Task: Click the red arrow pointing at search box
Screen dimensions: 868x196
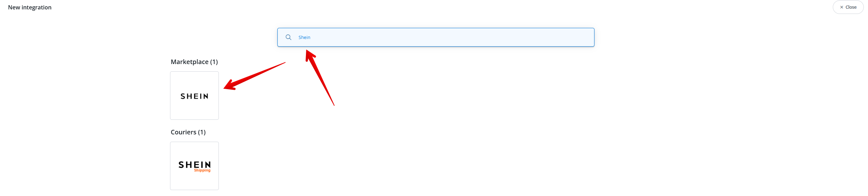Action: [x=320, y=77]
